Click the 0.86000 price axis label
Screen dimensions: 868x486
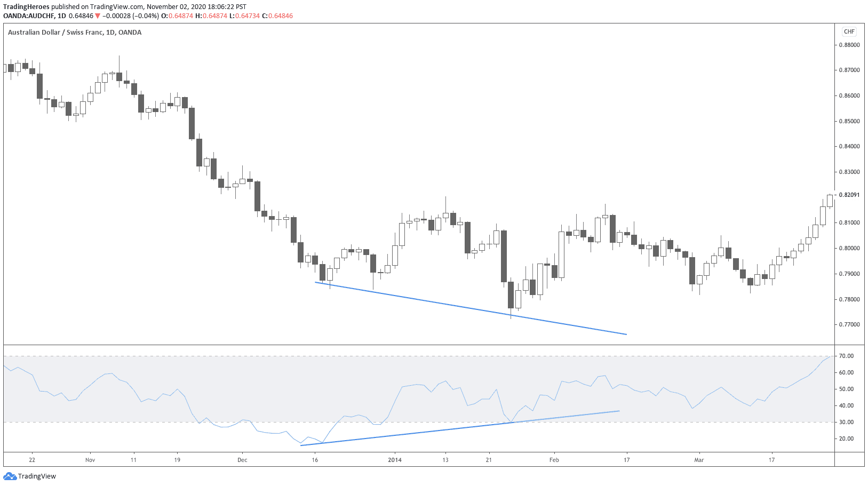849,95
